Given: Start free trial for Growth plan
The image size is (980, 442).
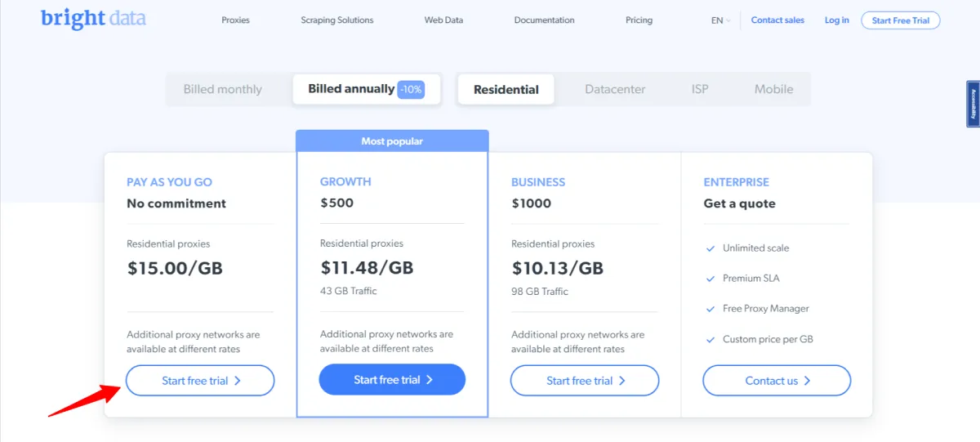Looking at the screenshot, I should [392, 380].
